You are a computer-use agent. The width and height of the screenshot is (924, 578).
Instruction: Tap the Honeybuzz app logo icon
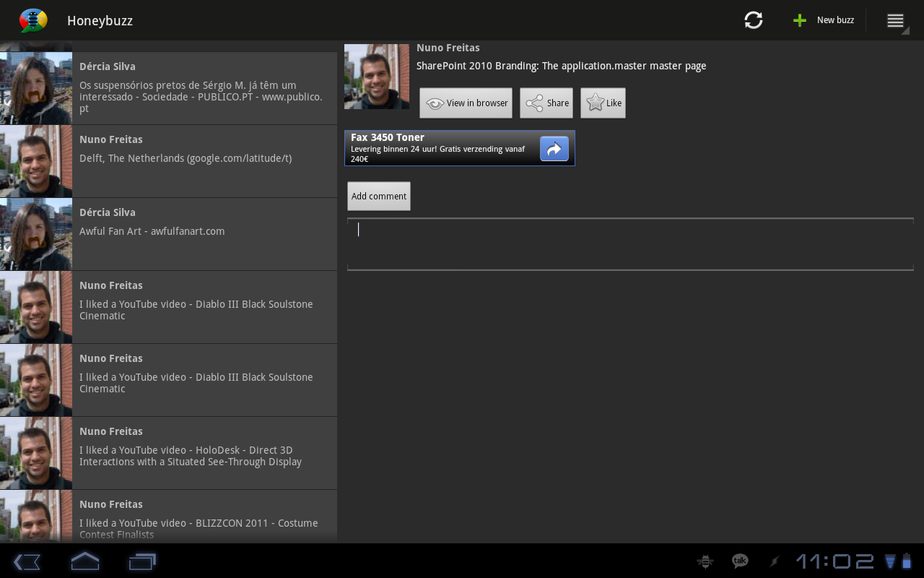tap(33, 20)
